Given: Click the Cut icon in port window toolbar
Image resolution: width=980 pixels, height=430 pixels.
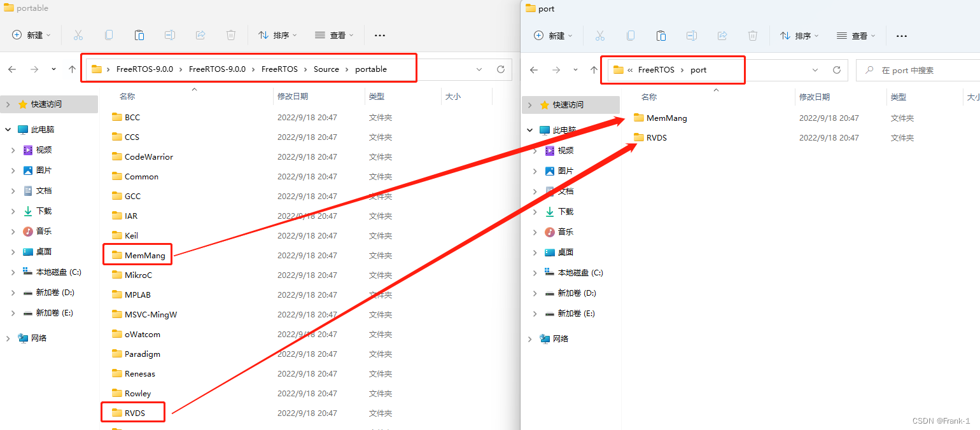Looking at the screenshot, I should pyautogui.click(x=600, y=36).
